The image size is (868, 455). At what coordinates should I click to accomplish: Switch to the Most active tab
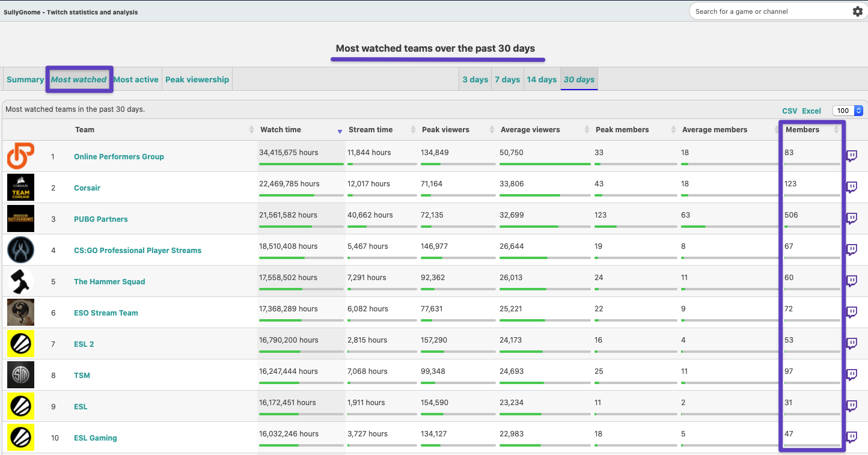tap(136, 79)
